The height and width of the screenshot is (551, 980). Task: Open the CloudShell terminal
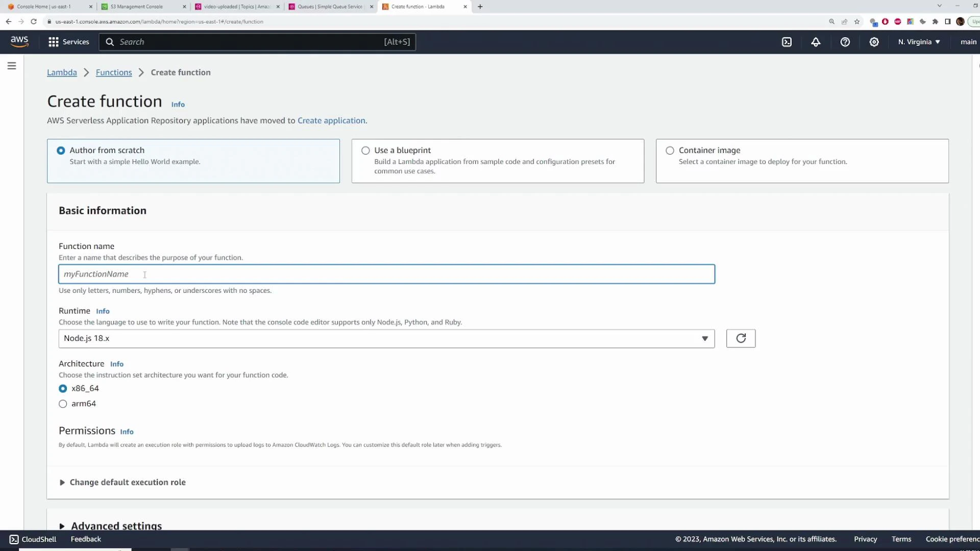[x=32, y=539]
